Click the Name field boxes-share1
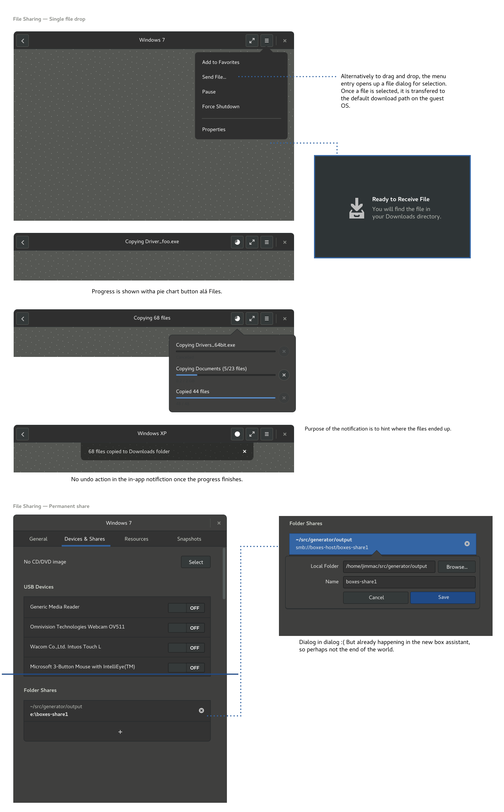The width and height of the screenshot is (504, 812). click(x=409, y=582)
